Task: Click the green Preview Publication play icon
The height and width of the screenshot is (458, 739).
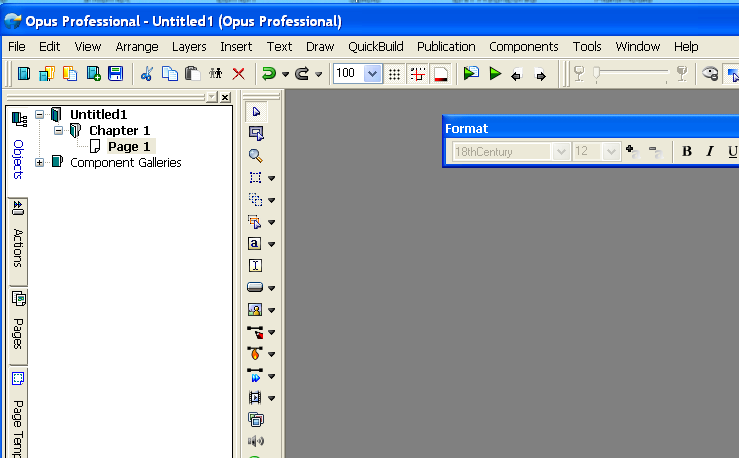Action: (x=495, y=74)
